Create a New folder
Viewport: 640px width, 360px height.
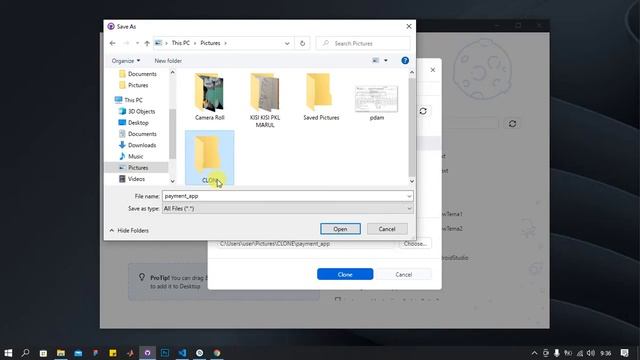click(168, 60)
